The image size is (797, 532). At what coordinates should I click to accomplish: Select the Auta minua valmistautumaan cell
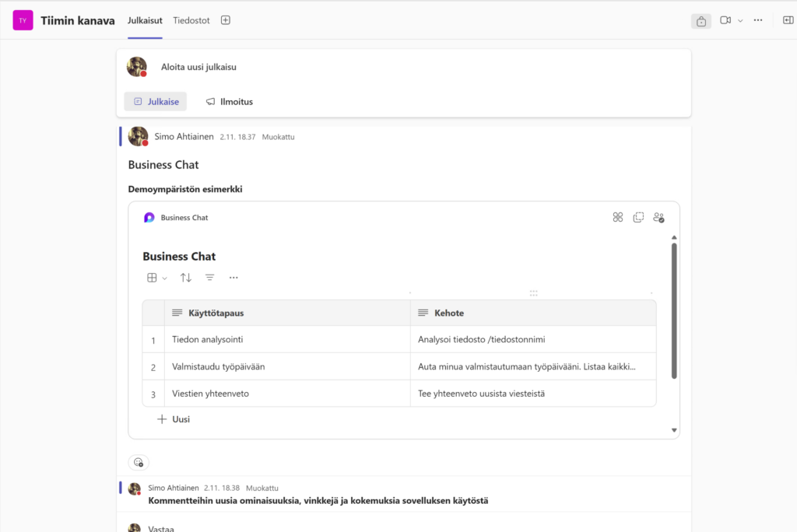tap(533, 366)
